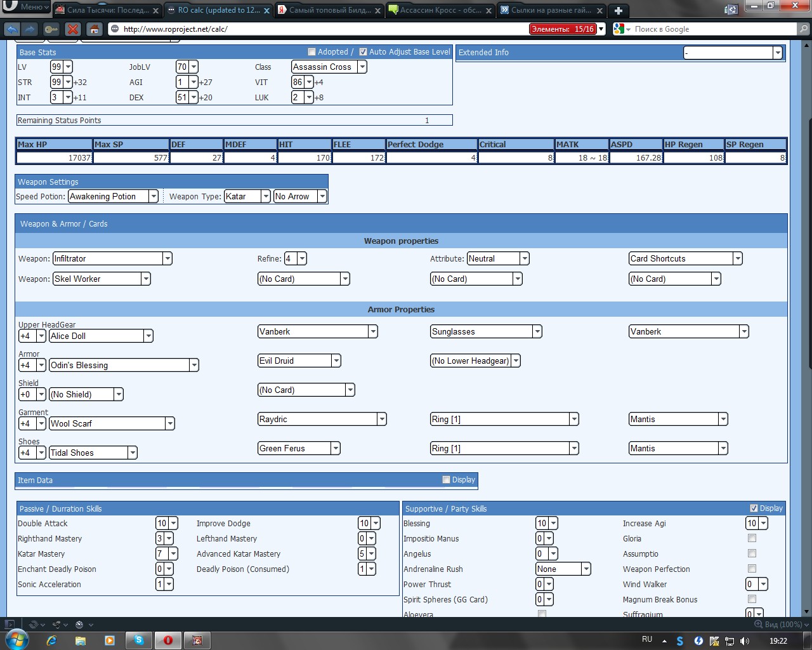Toggle the Gloria skill checkbox
The image size is (812, 650).
tap(752, 538)
